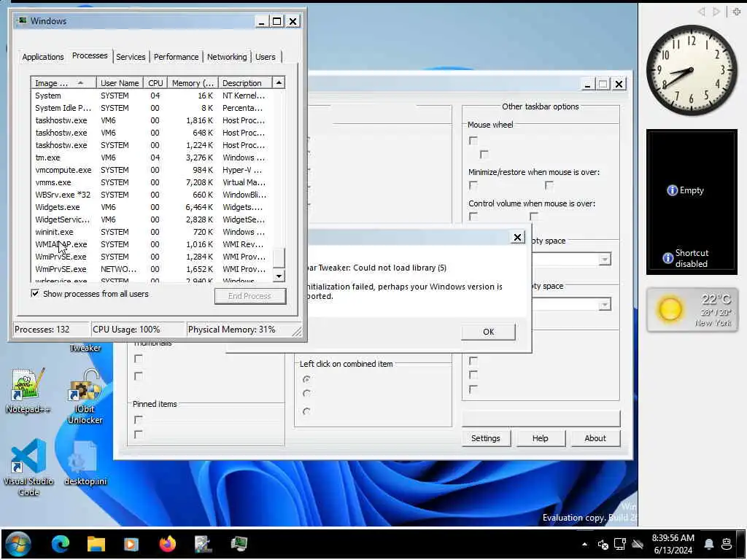Screen dimensions: 747x560
Task: Select the desktop.ini file icon
Action: click(85, 463)
